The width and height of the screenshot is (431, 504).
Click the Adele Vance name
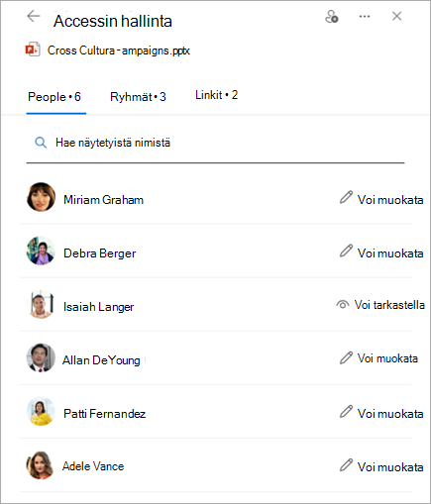click(x=93, y=466)
